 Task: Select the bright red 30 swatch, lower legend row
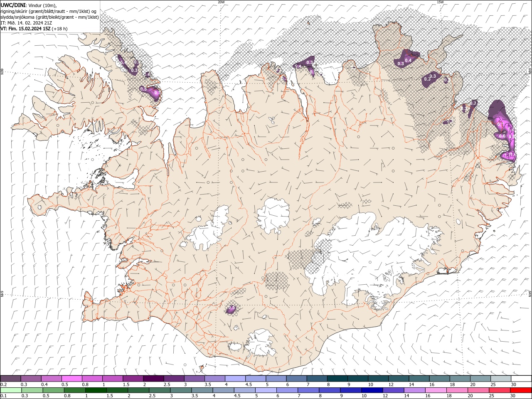520,390
